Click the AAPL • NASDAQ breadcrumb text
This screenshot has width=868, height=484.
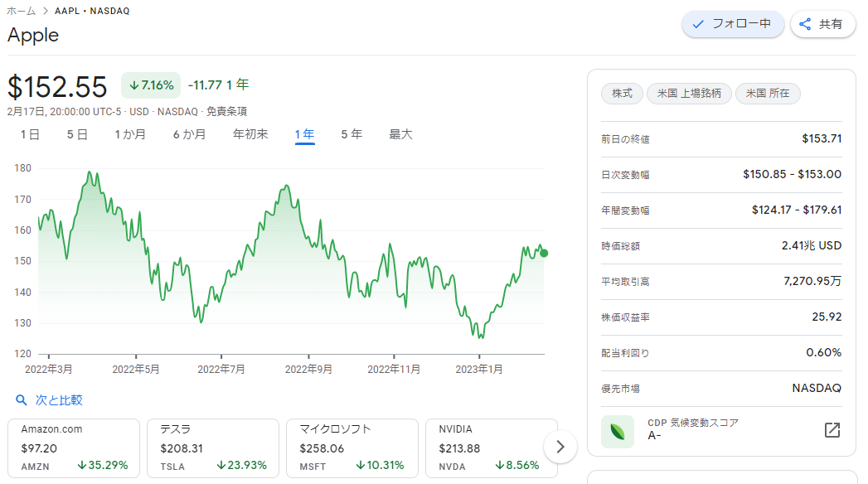[x=92, y=11]
